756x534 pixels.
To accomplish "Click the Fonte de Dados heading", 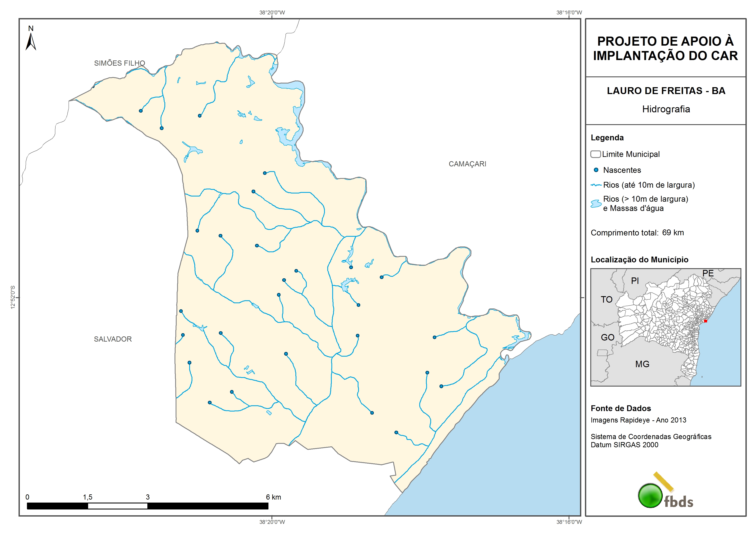I will (x=621, y=408).
